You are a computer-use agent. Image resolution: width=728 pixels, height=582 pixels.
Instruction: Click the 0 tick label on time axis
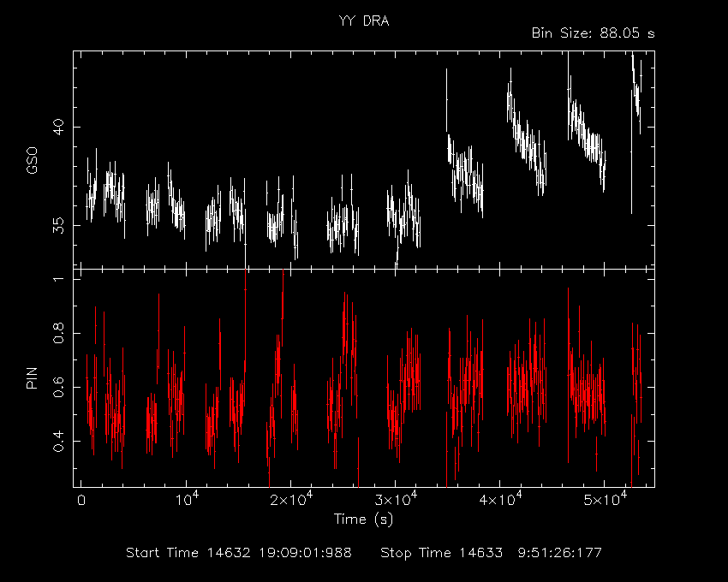pyautogui.click(x=81, y=501)
